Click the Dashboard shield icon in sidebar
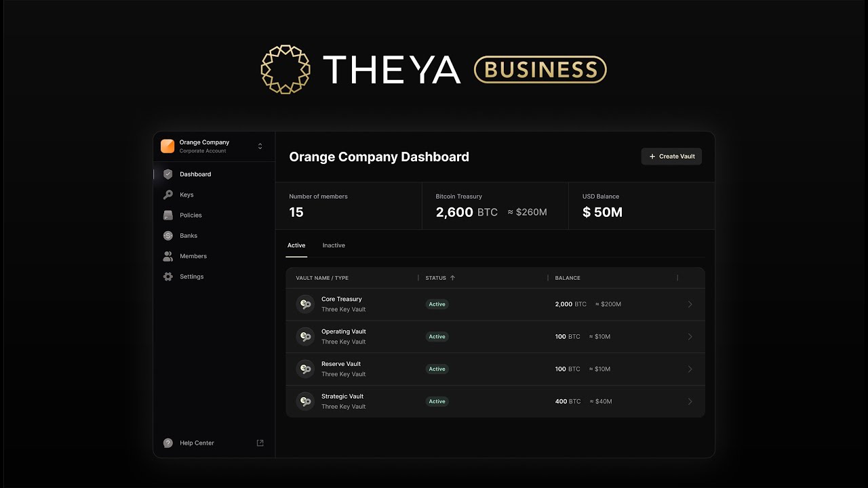The image size is (868, 488). coord(168,174)
